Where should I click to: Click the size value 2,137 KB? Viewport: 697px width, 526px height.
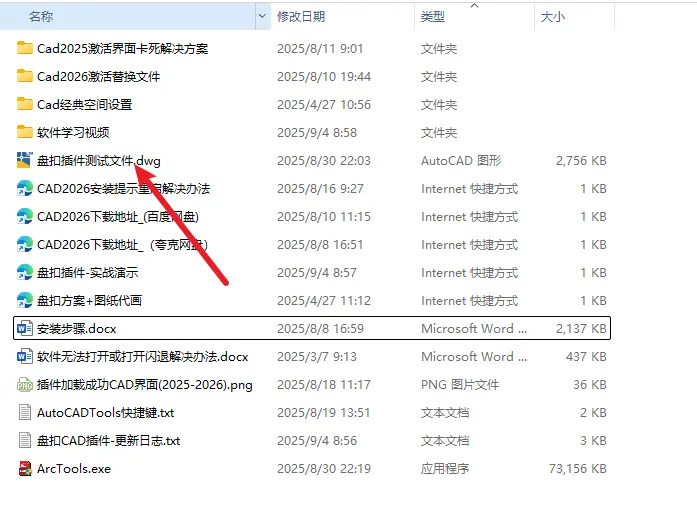click(581, 329)
